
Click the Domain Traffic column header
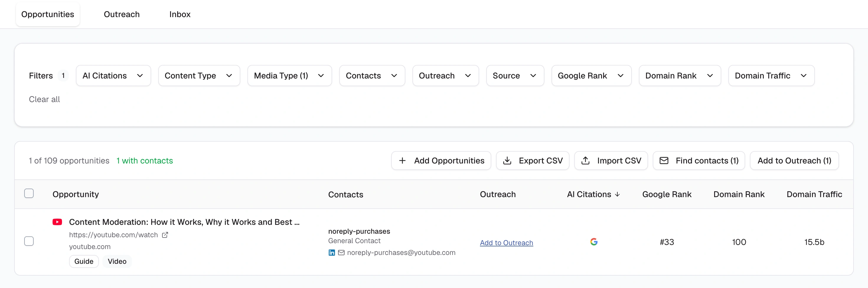click(814, 194)
